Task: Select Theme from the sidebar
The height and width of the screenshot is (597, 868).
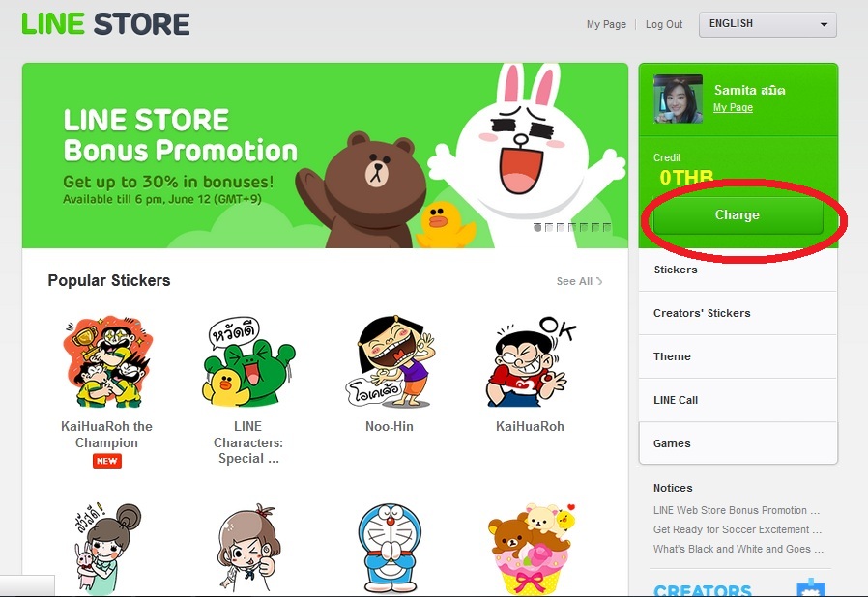Action: click(x=672, y=356)
